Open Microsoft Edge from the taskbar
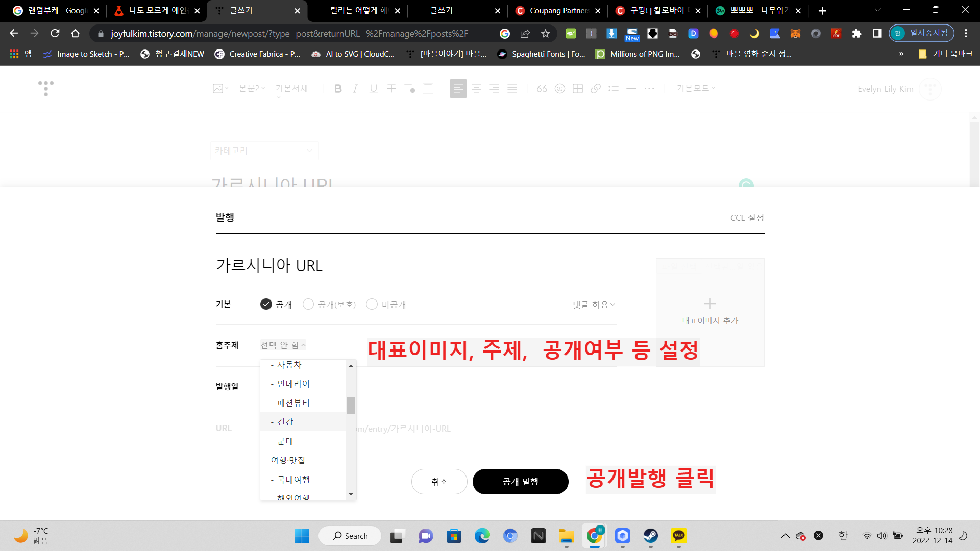The width and height of the screenshot is (980, 551). pyautogui.click(x=482, y=536)
